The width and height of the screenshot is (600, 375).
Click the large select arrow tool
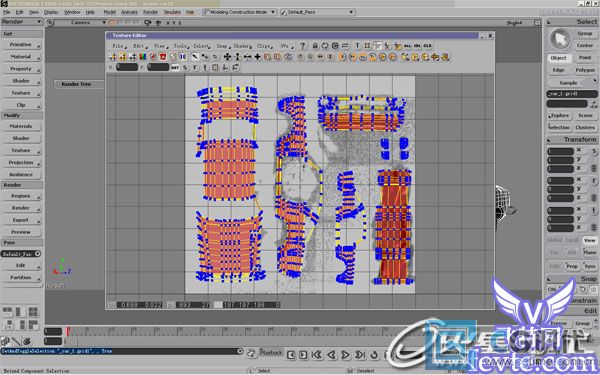coord(560,39)
